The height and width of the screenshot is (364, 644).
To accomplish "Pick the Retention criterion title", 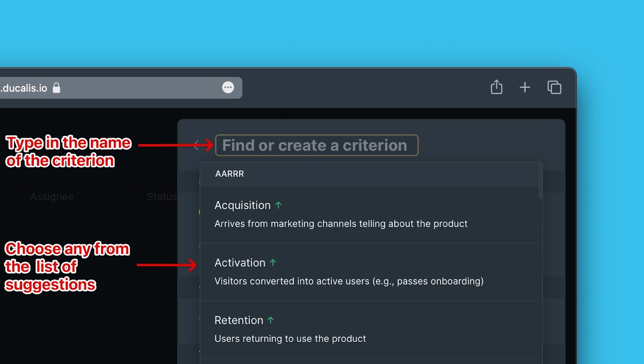I will coord(239,321).
